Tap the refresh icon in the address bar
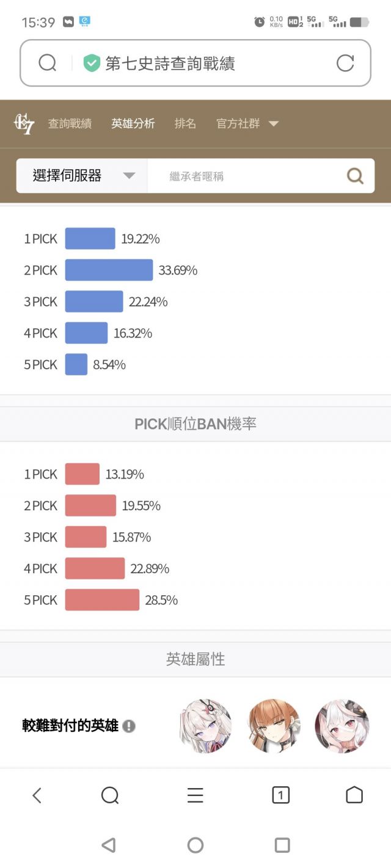This screenshot has height=868, width=391. [x=346, y=63]
